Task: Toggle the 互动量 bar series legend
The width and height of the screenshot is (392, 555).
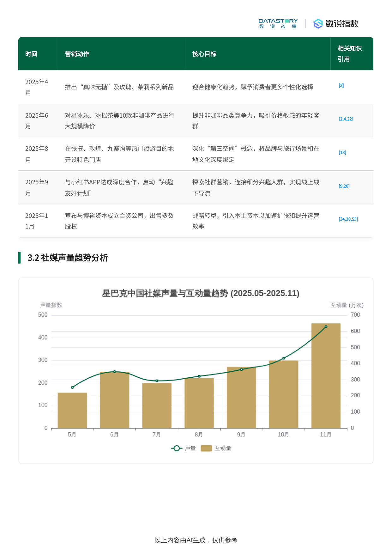Action: click(x=216, y=448)
